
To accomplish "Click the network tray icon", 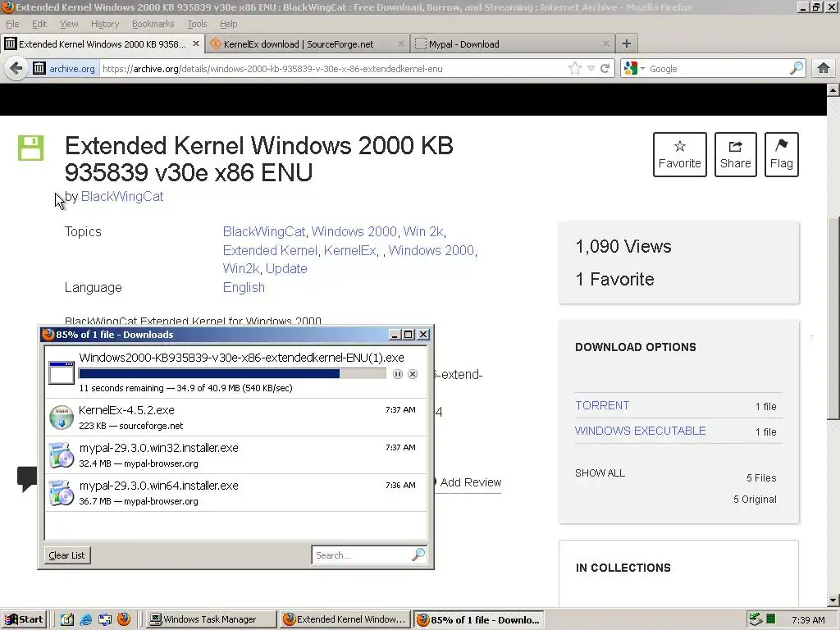I will tap(756, 619).
